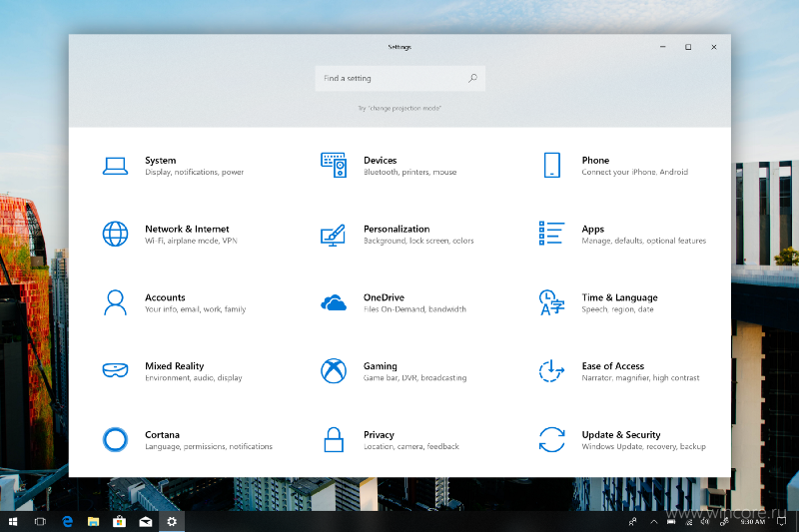Open System settings via laptop icon
799x532 pixels.
(115, 166)
